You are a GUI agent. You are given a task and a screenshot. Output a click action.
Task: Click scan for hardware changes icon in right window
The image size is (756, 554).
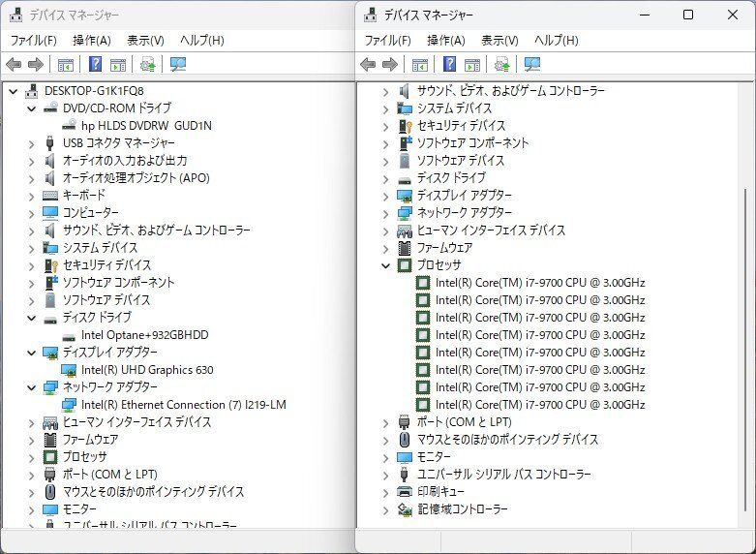pyautogui.click(x=532, y=65)
